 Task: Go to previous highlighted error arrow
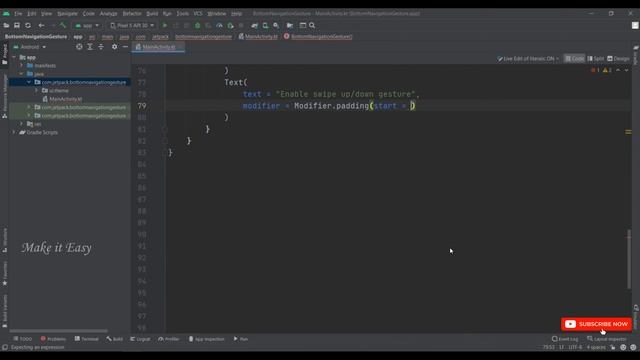tap(618, 70)
